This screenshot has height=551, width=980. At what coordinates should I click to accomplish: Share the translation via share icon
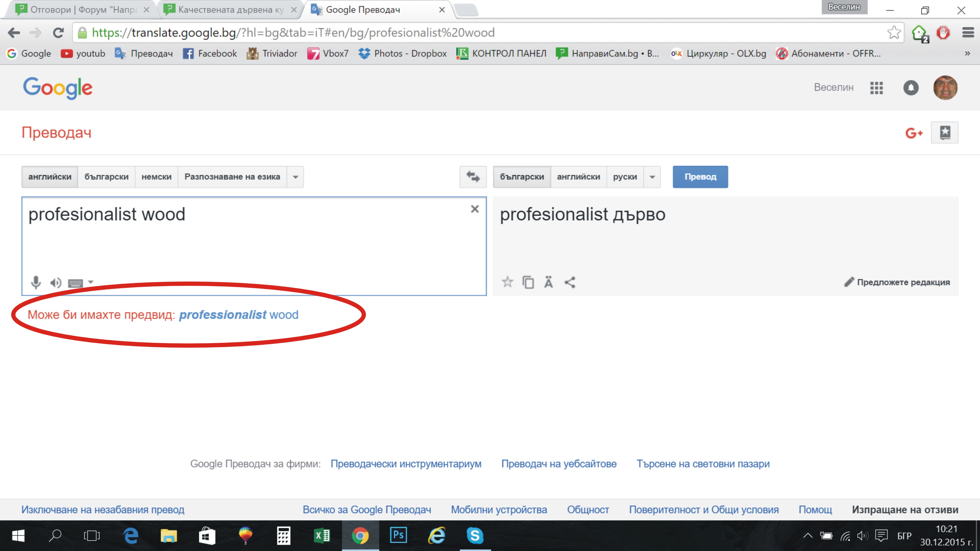(x=570, y=282)
